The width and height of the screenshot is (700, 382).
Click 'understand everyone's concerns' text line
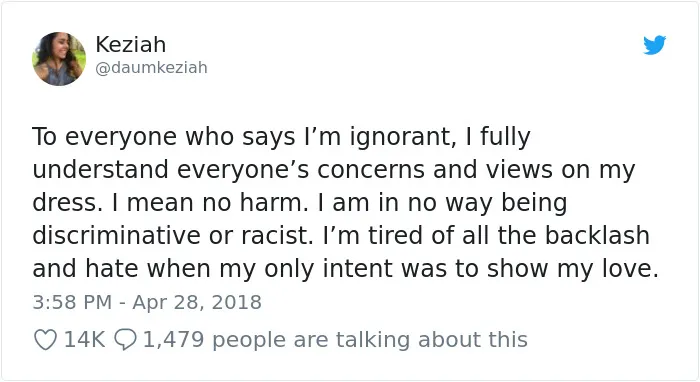[x=229, y=170]
